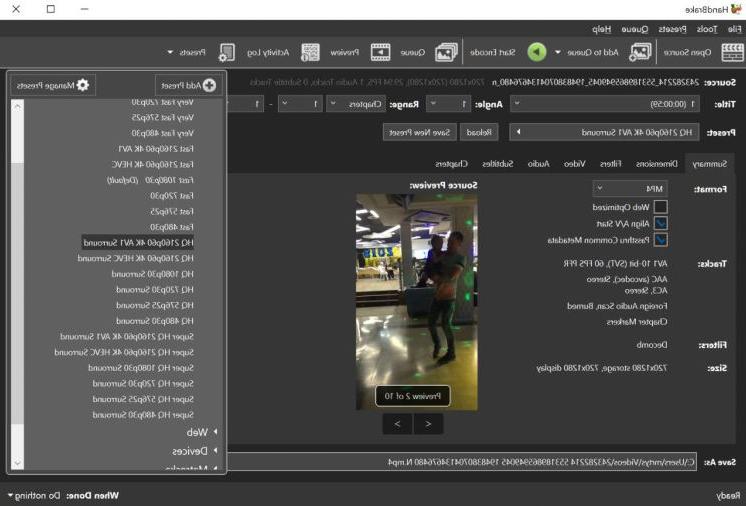Open the Title dropdown showing 1 (00:00:59)

(605, 104)
